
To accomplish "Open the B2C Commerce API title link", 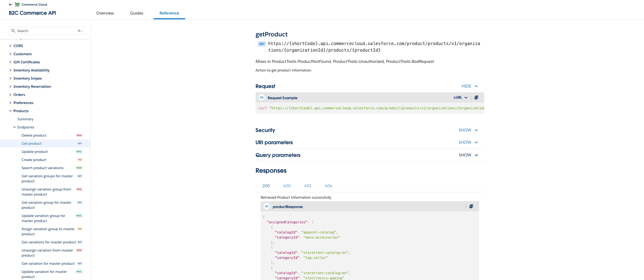I will tap(32, 13).
